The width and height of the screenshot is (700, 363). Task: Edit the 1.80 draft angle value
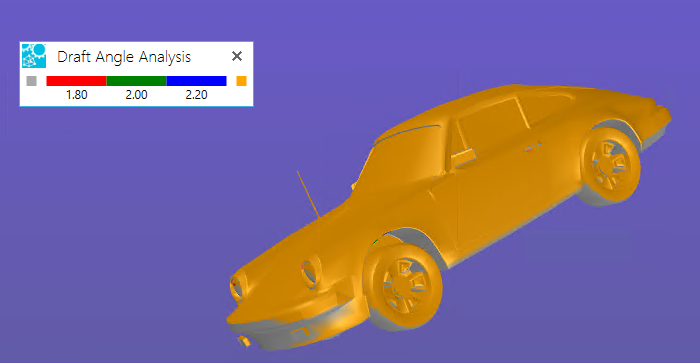click(x=77, y=95)
